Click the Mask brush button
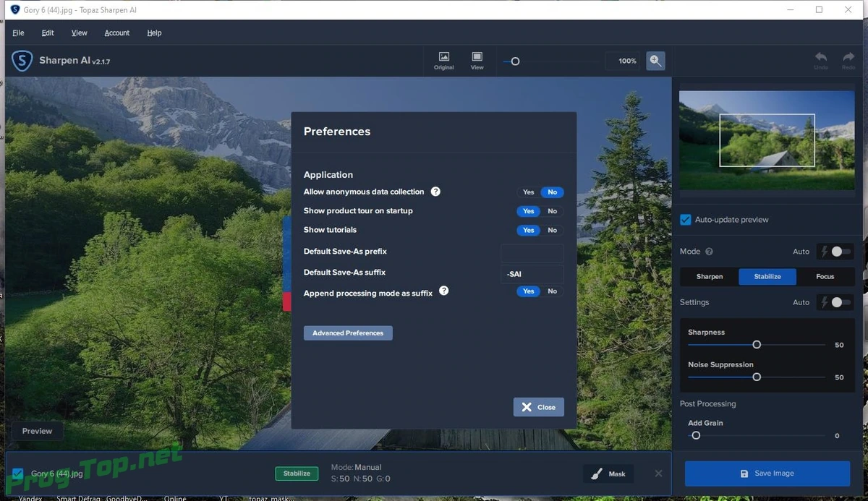This screenshot has width=868, height=501. pyautogui.click(x=608, y=474)
